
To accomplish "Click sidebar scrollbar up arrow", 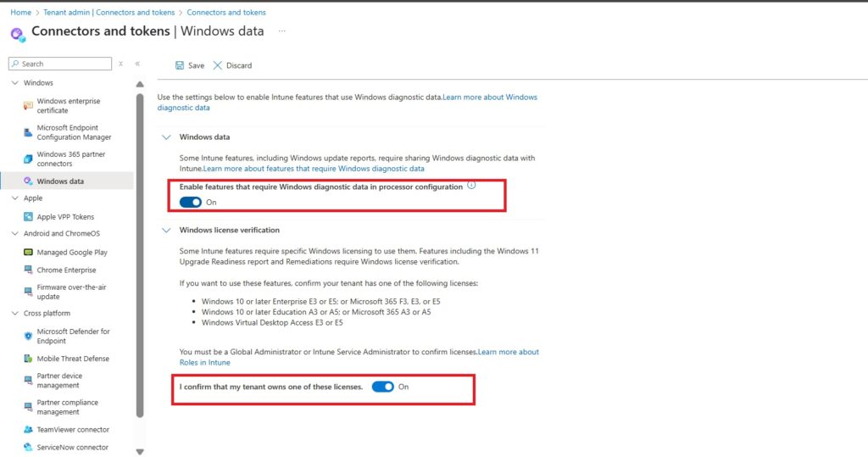I will [140, 84].
